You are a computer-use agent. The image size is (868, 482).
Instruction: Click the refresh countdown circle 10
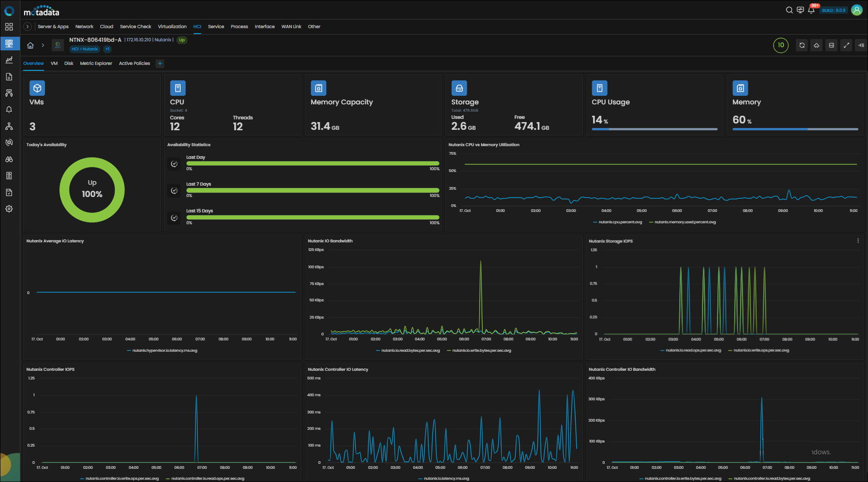click(781, 45)
